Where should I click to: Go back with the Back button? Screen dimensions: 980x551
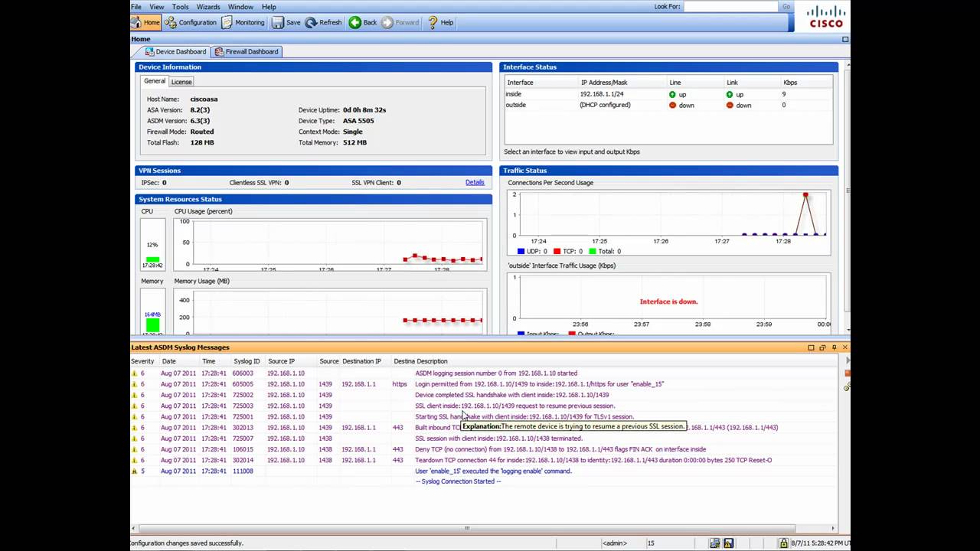pos(363,22)
